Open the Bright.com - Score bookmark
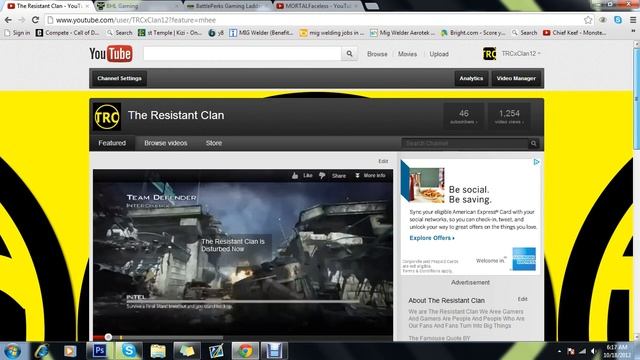 pos(473,33)
